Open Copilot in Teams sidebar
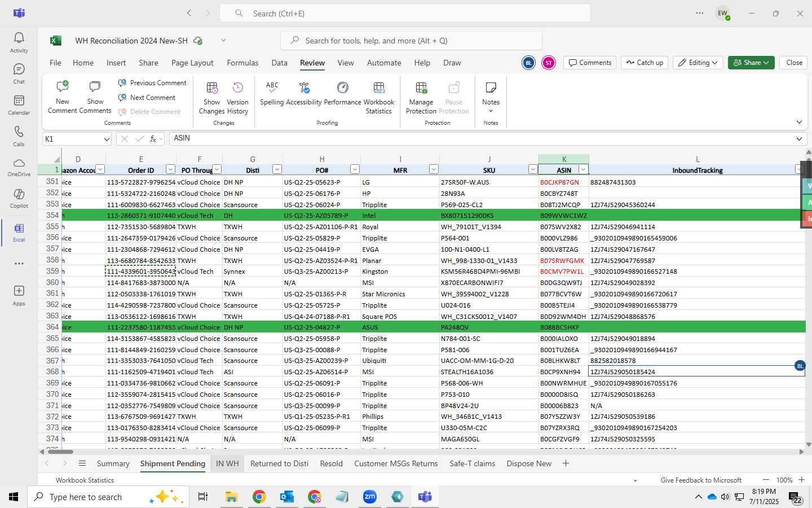The height and width of the screenshot is (508, 812). pos(19,198)
